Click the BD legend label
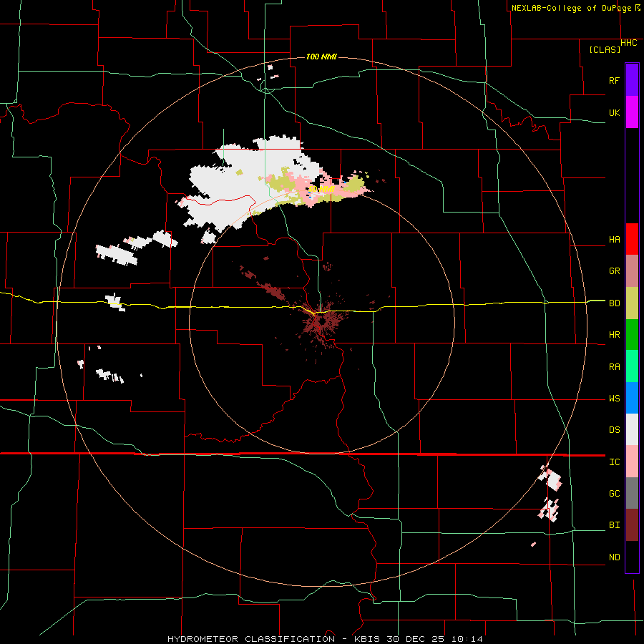Image resolution: width=644 pixels, height=644 pixels. pos(614,303)
